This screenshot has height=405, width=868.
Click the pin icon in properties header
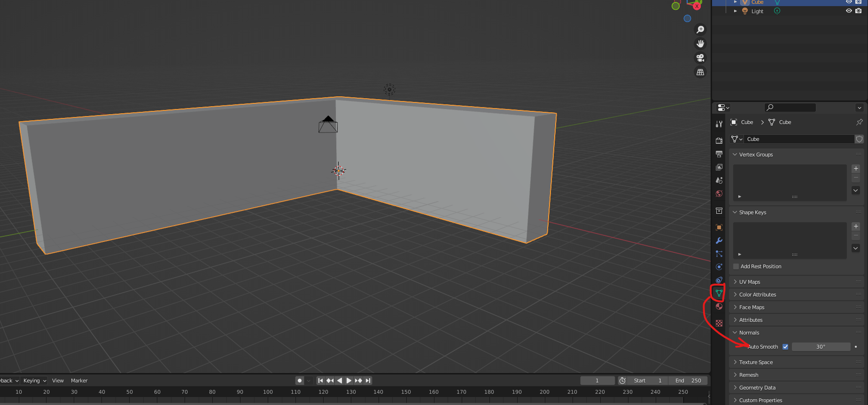859,122
